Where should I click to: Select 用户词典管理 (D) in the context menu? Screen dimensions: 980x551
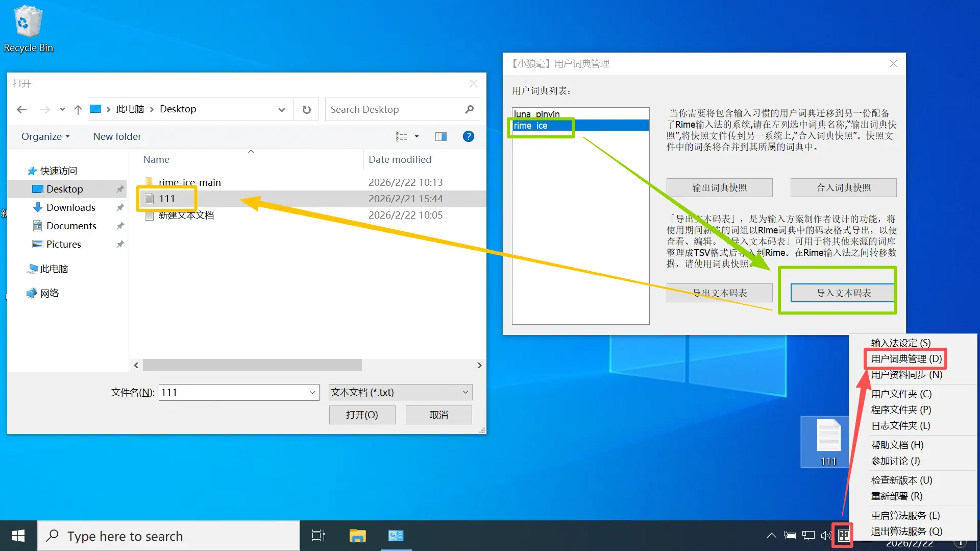906,358
